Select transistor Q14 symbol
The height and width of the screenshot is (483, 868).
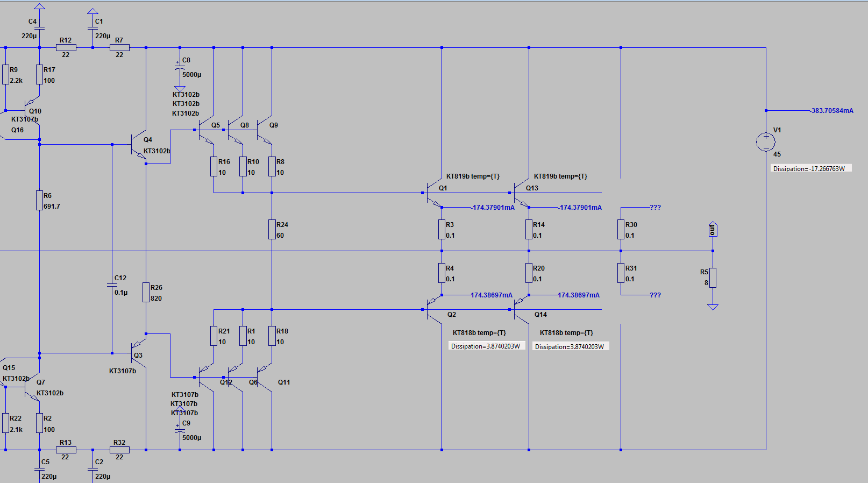point(521,309)
